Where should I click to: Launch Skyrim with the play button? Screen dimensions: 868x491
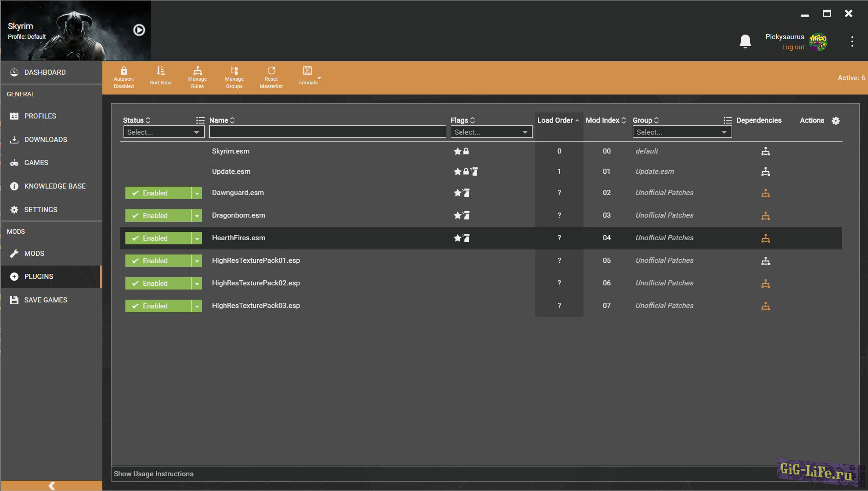(x=139, y=30)
